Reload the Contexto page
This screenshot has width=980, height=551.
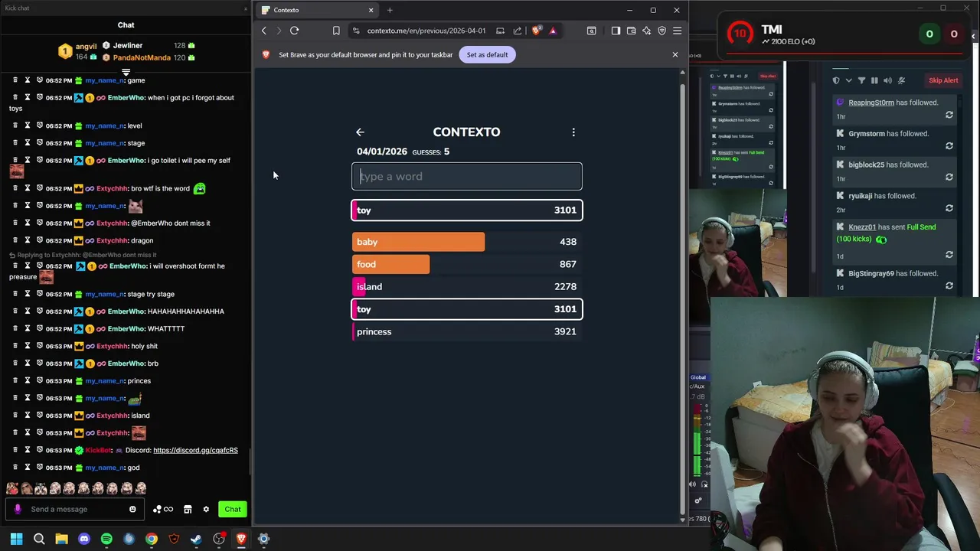[294, 31]
